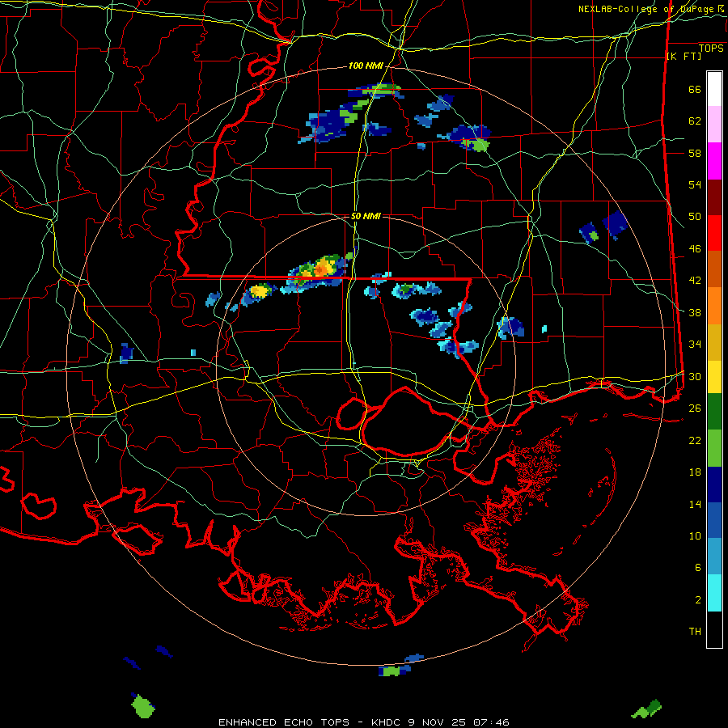
Task: Click the dark green legend swatch
Action: (x=714, y=411)
